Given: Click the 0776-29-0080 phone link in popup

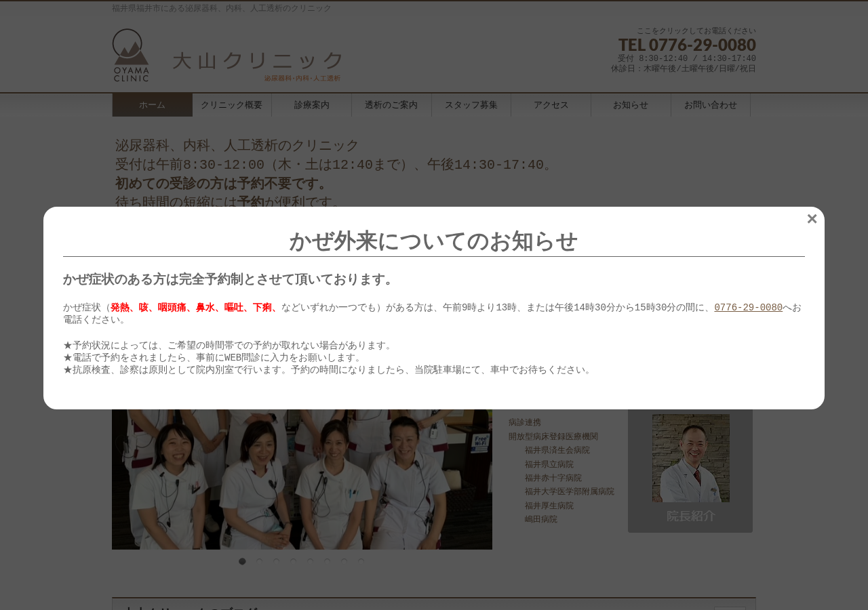Looking at the screenshot, I should pyautogui.click(x=748, y=308).
